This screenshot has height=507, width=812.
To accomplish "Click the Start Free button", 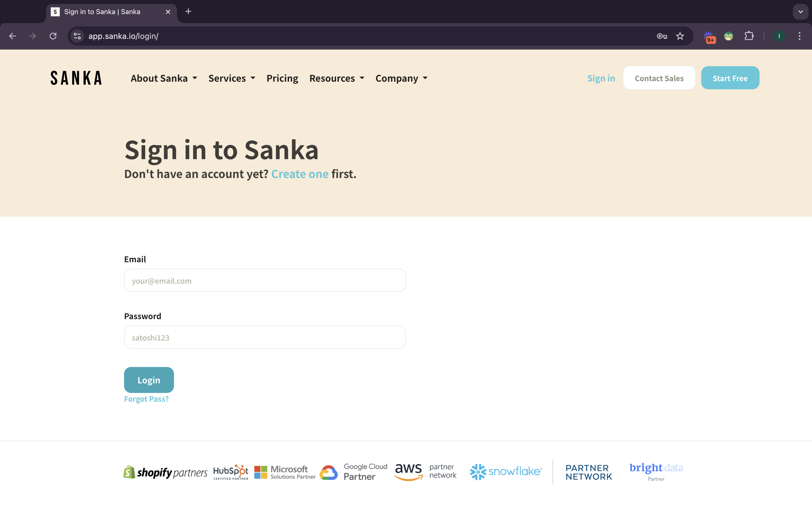I will pos(730,78).
